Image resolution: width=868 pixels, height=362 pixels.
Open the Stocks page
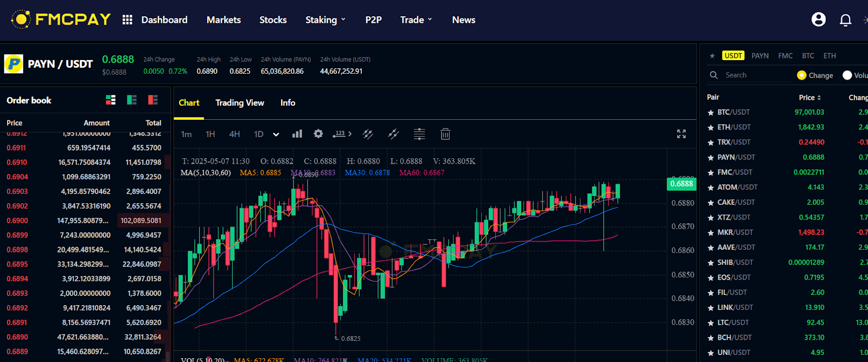(273, 20)
